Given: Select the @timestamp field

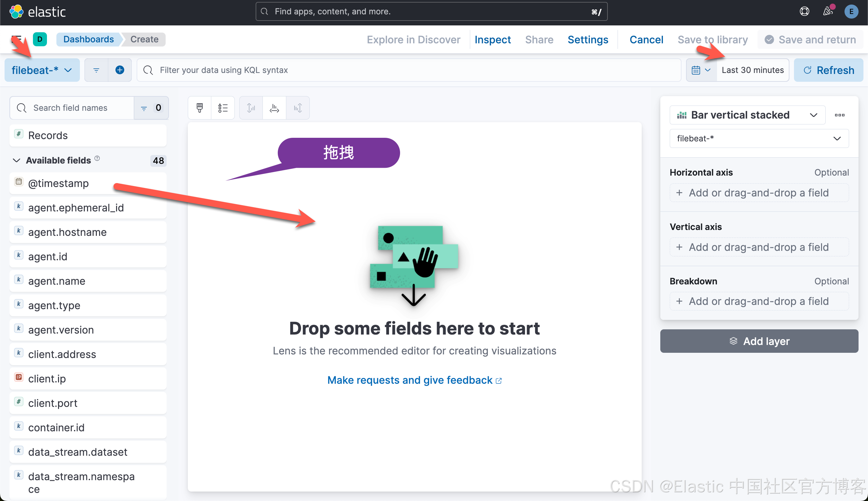Looking at the screenshot, I should point(88,183).
